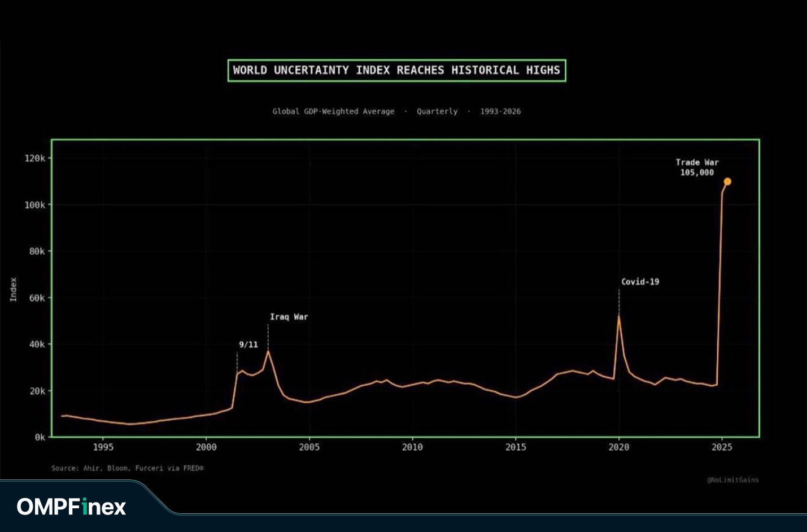Click the 2020 tick on x-axis
807x532 pixels.
[x=618, y=447]
